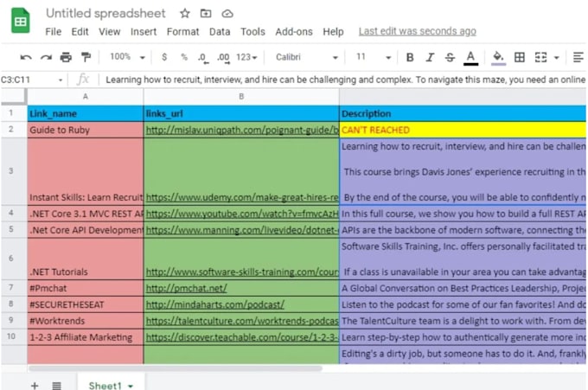Image resolution: width=588 pixels, height=390 pixels.
Task: Open the Format menu
Action: click(183, 31)
